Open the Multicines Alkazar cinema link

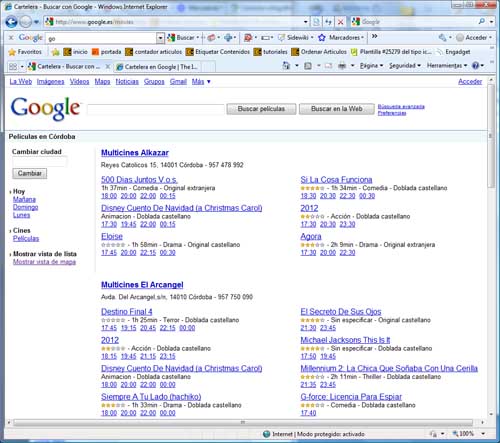[135, 153]
